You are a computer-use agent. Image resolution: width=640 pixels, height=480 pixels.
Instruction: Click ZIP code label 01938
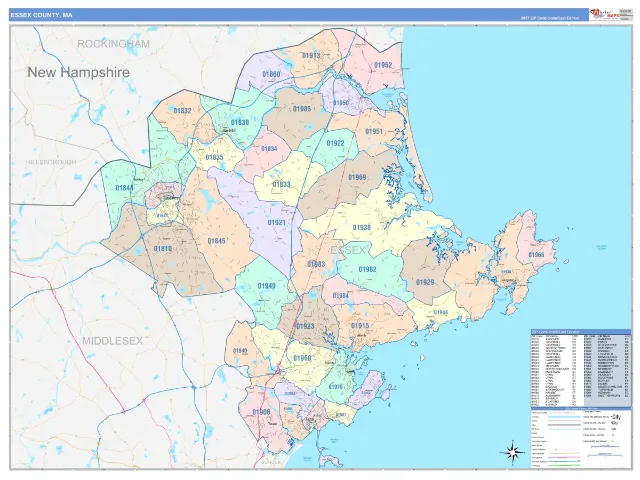(362, 227)
